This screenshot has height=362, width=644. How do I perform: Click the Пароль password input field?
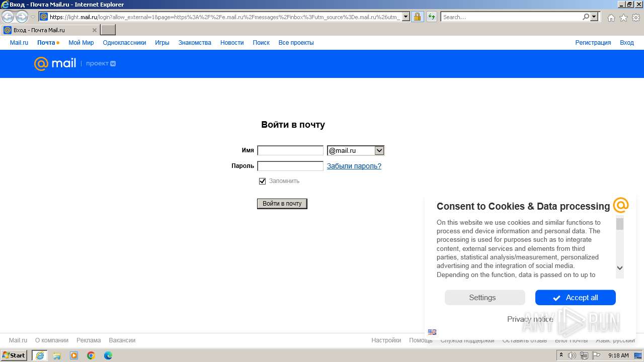point(290,166)
